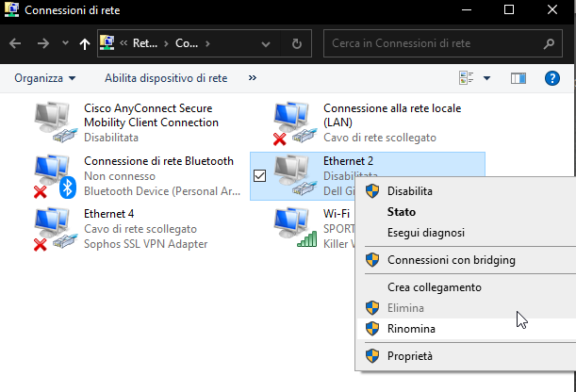Click the 'Wi-Fi' name label
576x392 pixels.
pyautogui.click(x=337, y=214)
